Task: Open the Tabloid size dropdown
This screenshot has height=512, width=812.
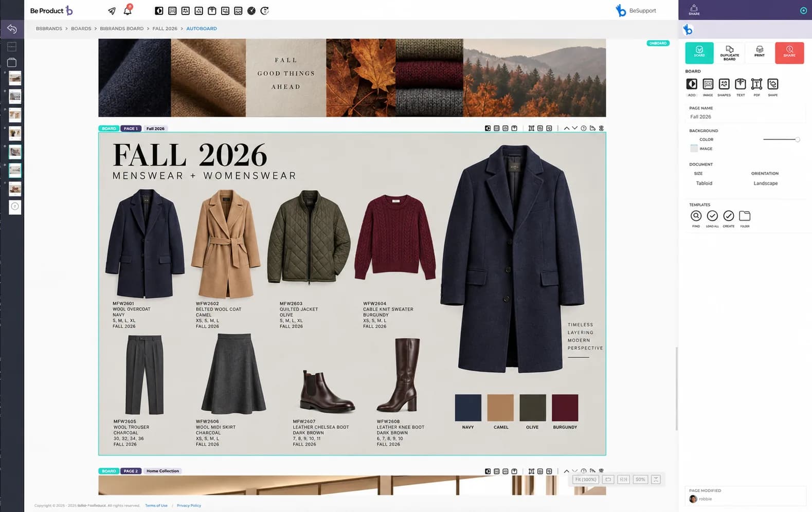Action: (x=704, y=184)
